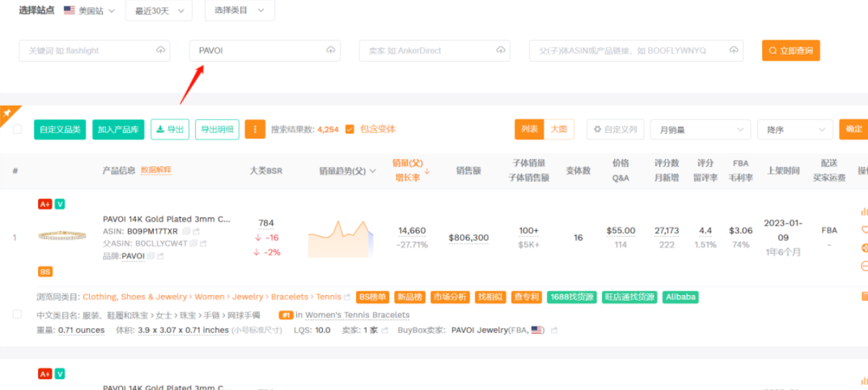Click upload icon in PAVOI brand field

331,50
